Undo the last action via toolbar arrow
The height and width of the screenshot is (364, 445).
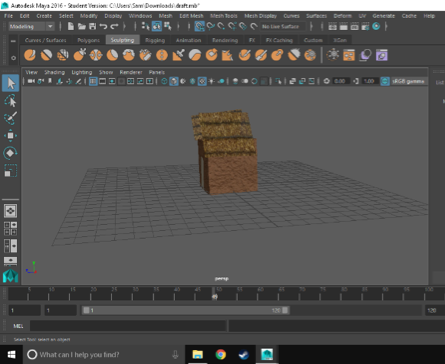coord(103,26)
